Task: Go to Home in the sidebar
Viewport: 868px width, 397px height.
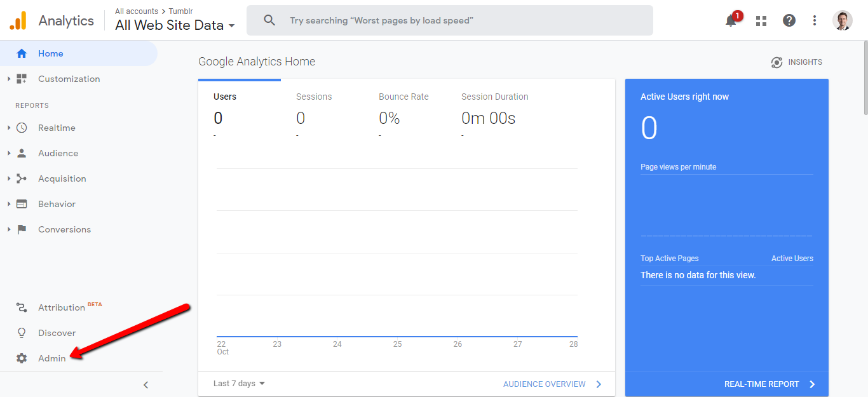Action: pos(51,53)
